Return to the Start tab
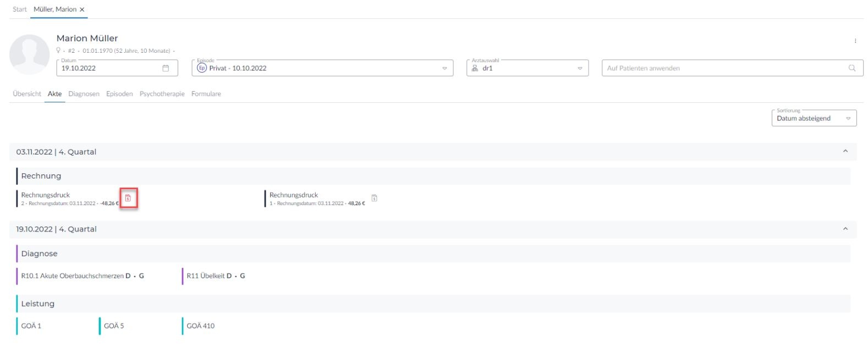Screen dimensions: 868x353 click(x=20, y=9)
